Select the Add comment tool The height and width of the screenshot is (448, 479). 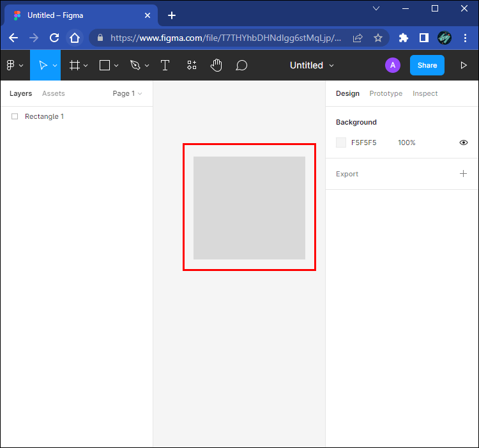(241, 65)
